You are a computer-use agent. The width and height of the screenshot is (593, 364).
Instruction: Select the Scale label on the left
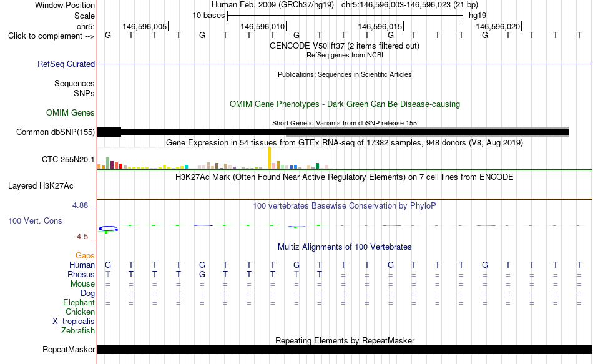point(84,16)
